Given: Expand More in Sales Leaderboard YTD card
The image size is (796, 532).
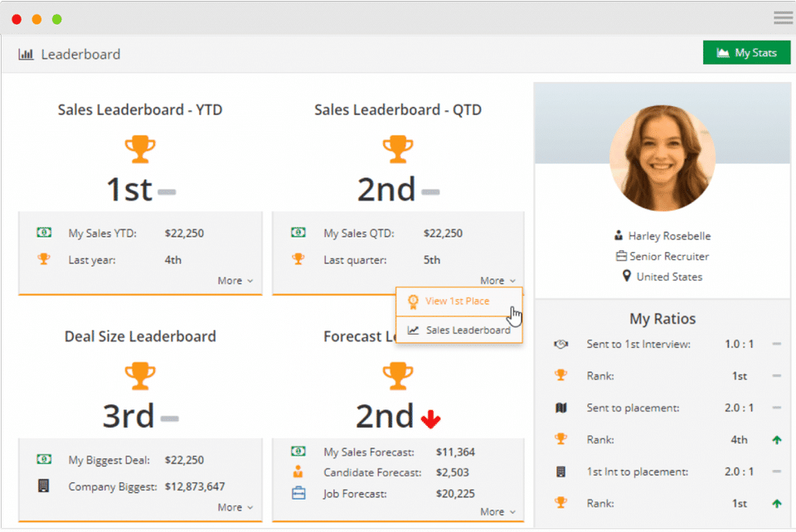Looking at the screenshot, I should coord(235,280).
